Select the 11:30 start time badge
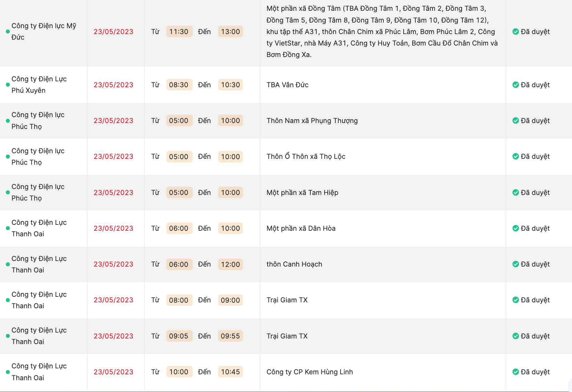 179,32
